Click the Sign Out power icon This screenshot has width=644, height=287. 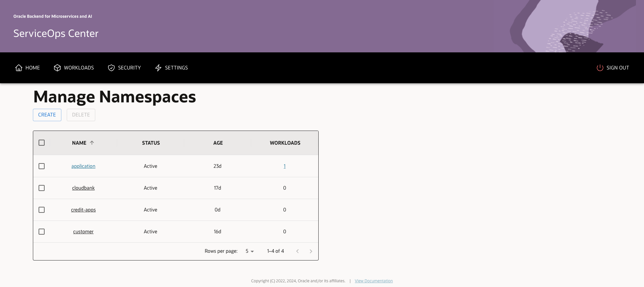pos(600,68)
